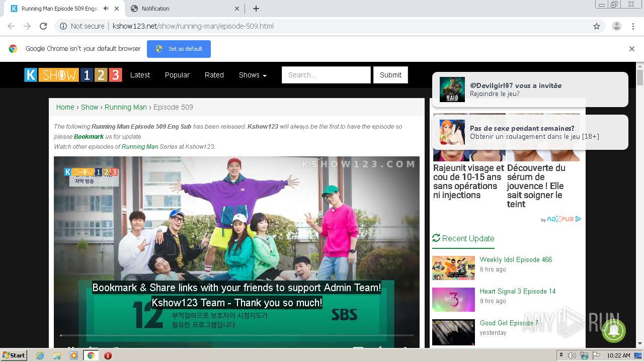This screenshot has height=362, width=644.
Task: Click the Bookmark link in description
Action: 89,137
